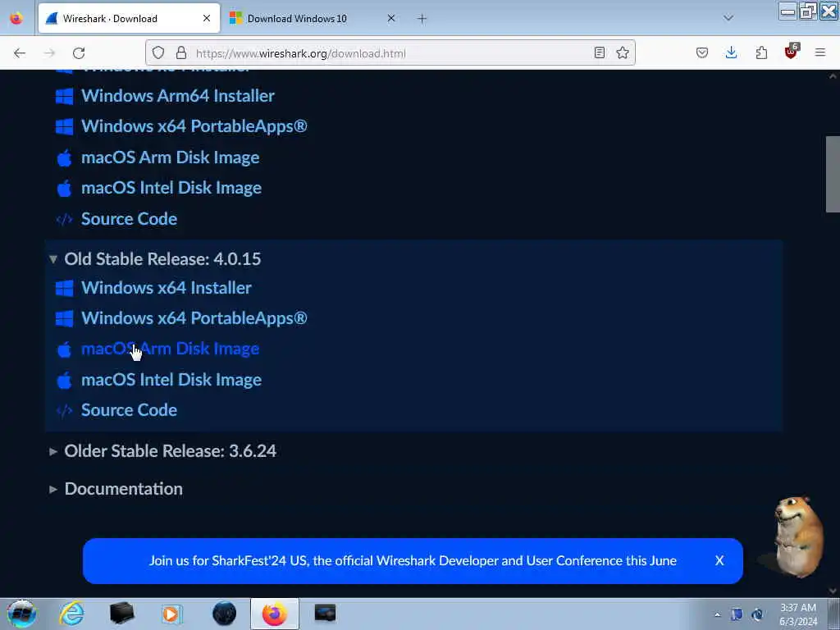Open the extensions puzzle icon
Image resolution: width=840 pixels, height=630 pixels.
click(761, 52)
